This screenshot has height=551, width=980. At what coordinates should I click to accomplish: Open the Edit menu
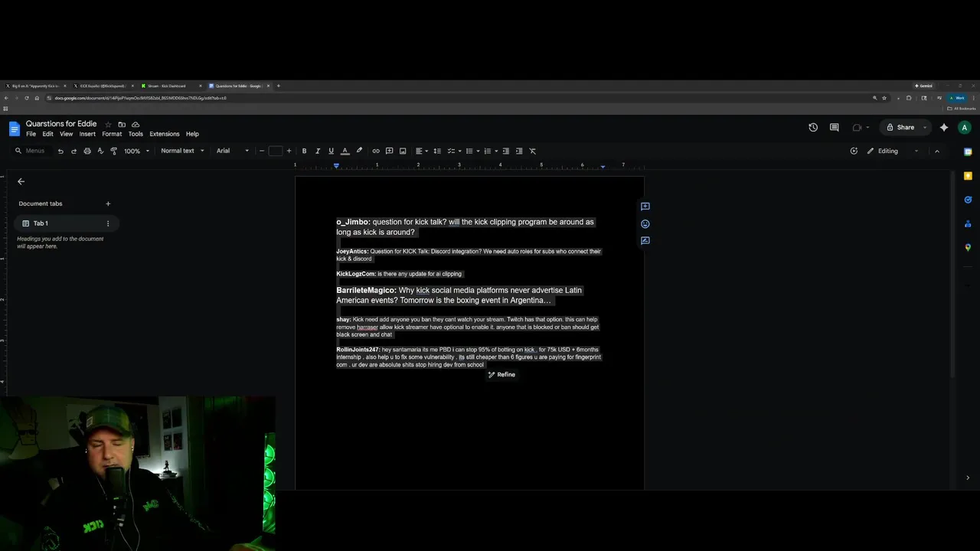pyautogui.click(x=47, y=134)
